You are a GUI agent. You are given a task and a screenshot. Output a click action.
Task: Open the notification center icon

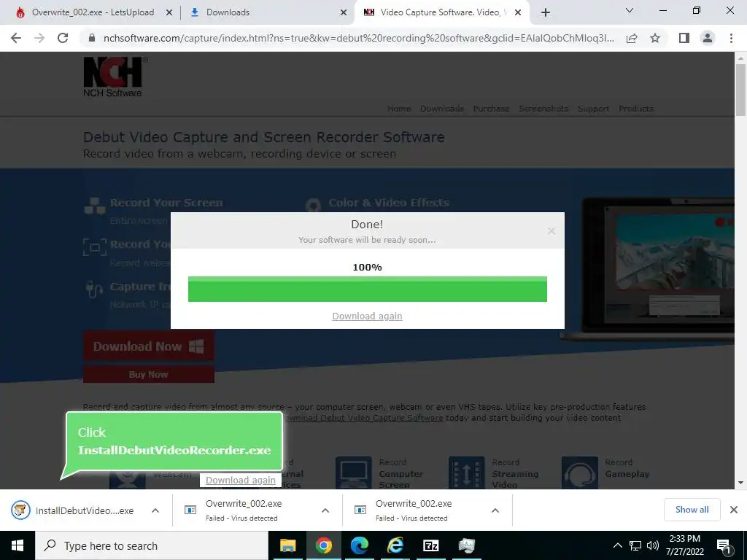click(x=724, y=545)
